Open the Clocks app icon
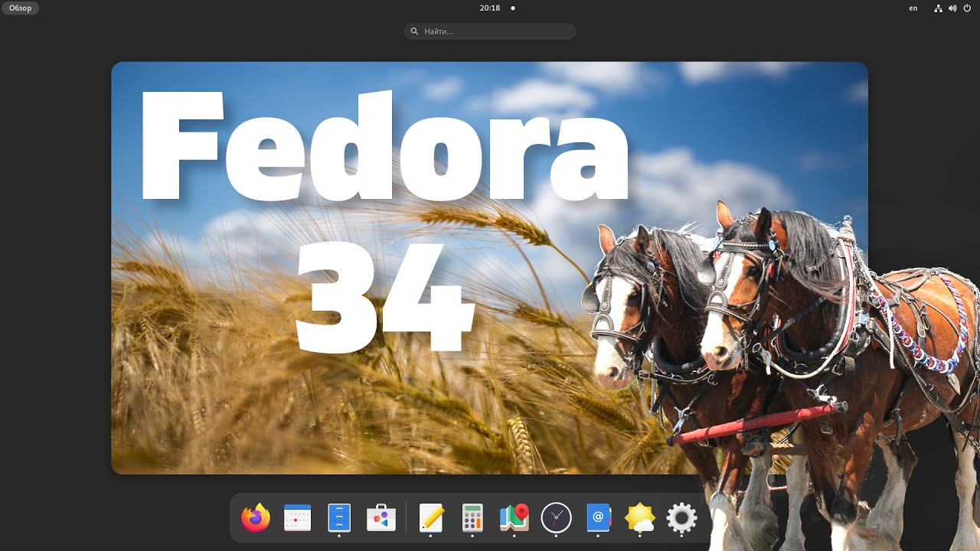980x551 pixels. [557, 518]
